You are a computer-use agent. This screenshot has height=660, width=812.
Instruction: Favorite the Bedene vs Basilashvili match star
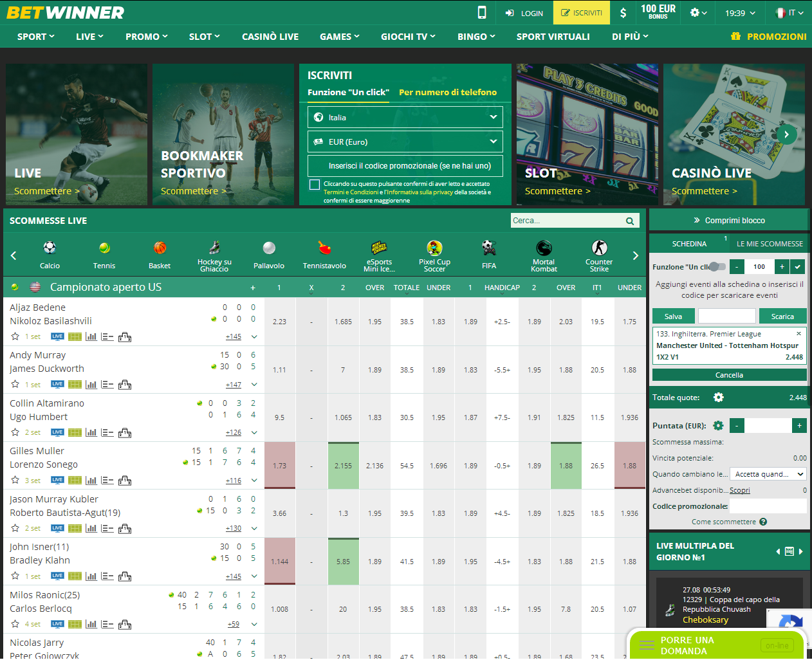click(15, 336)
